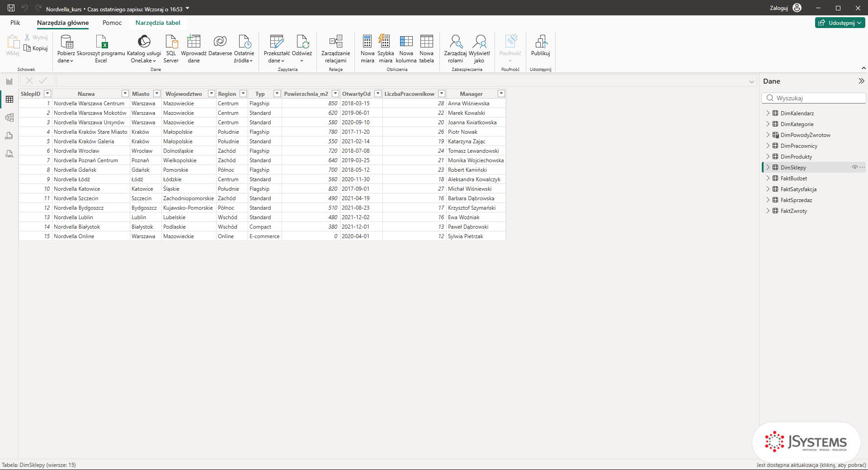The height and width of the screenshot is (470, 868).
Task: Open Zarządzaj rolami security settings
Action: click(x=455, y=49)
